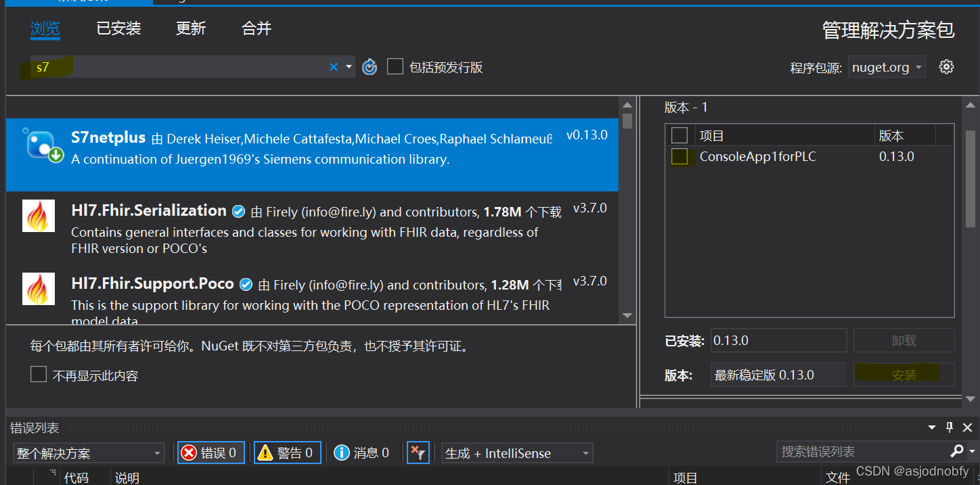Click verified badge beside Hl7.Fhir.Serialization
Viewport: 980px width, 485px height.
(238, 212)
